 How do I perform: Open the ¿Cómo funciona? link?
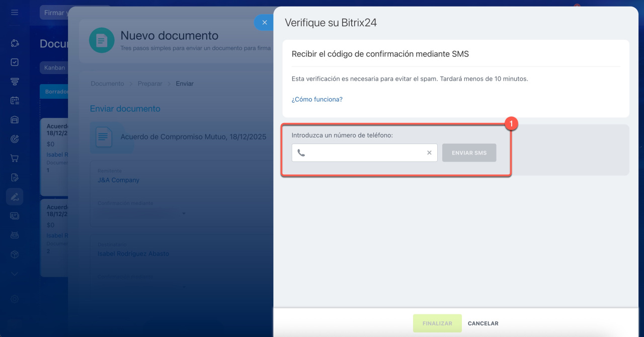point(317,99)
